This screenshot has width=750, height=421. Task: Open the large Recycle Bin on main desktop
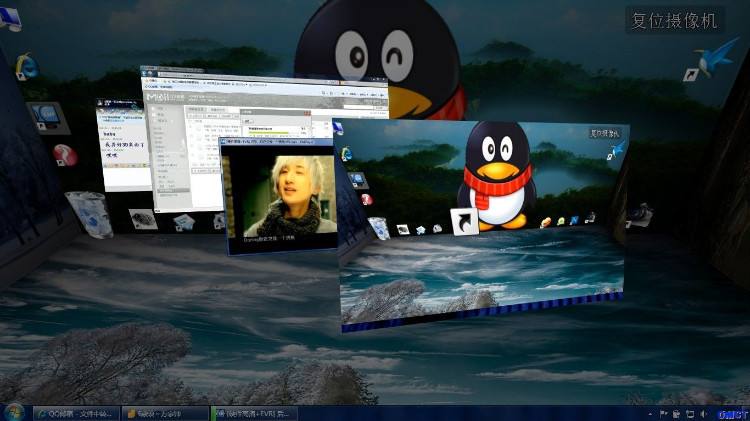(90, 214)
